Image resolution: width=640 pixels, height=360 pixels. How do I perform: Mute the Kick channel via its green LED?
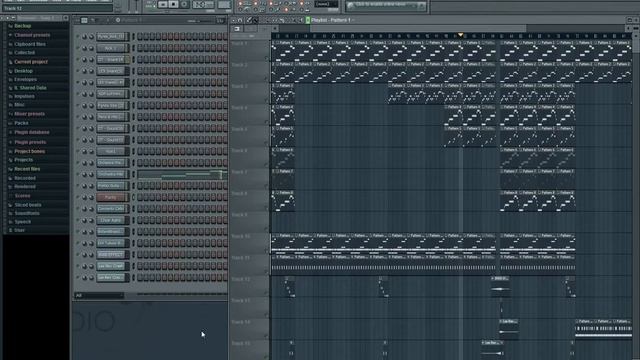click(x=78, y=48)
